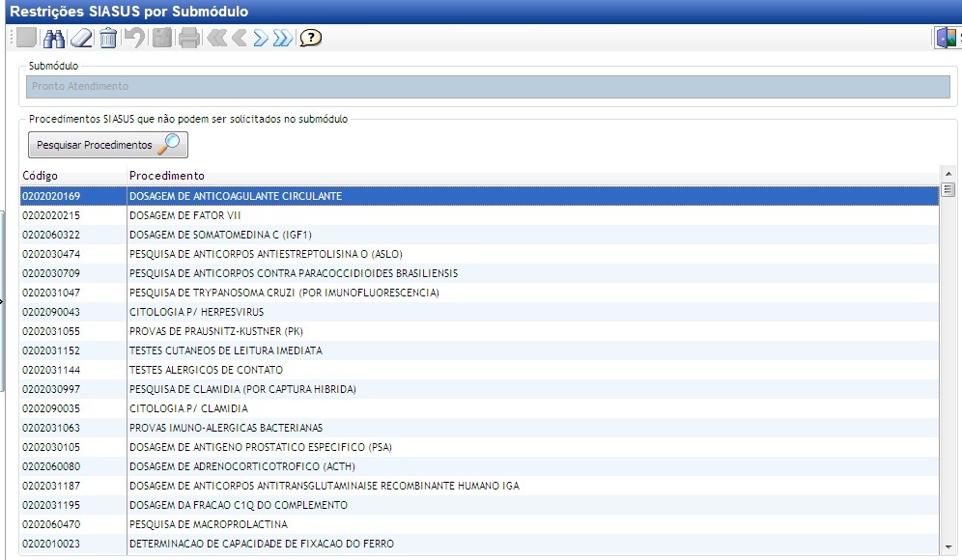Image resolution: width=962 pixels, height=560 pixels.
Task: Click scrollbar down arrow of the list
Action: (948, 547)
